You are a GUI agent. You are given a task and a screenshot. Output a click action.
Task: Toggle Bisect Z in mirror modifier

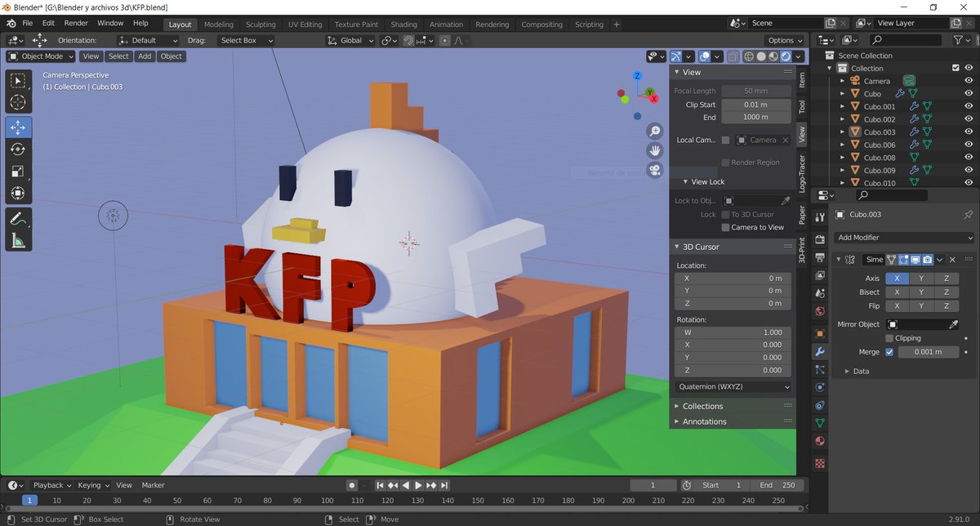pyautogui.click(x=946, y=292)
